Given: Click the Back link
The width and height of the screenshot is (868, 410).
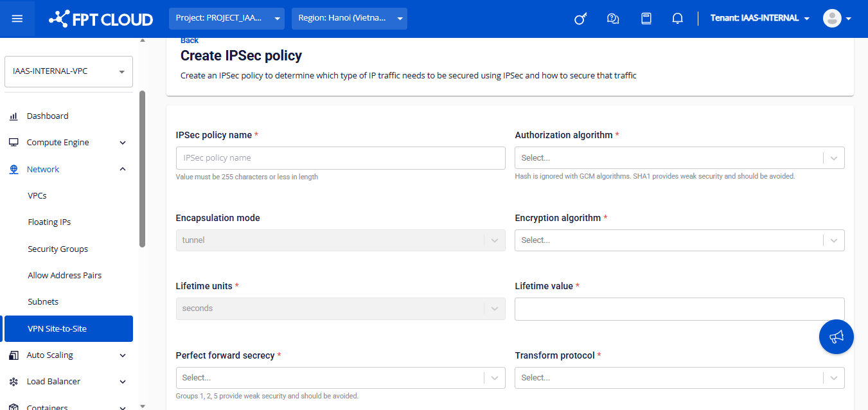Looking at the screenshot, I should click(x=190, y=40).
